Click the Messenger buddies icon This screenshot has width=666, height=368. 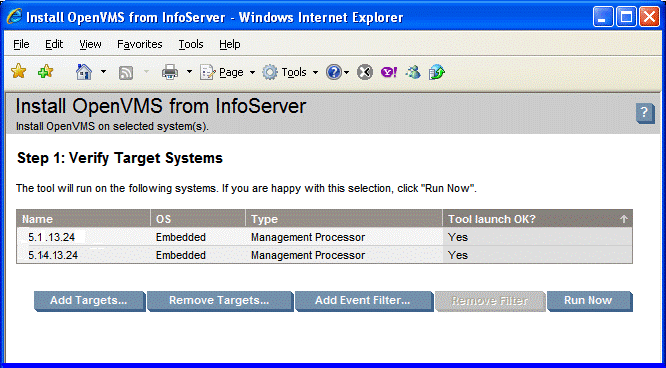[x=413, y=72]
